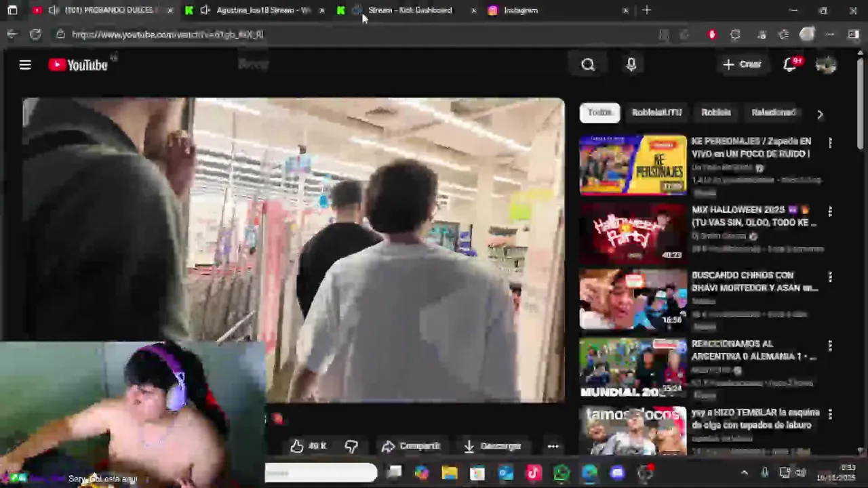Open BUSCANDO CHINOS video thumbnail
Screen dimensions: 868x488
(x=633, y=299)
